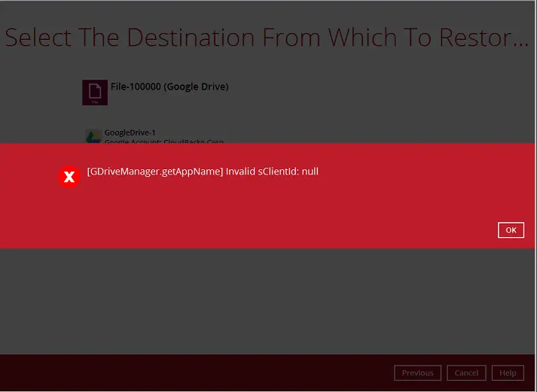Click dimmed blank area below error banner

coord(264,301)
